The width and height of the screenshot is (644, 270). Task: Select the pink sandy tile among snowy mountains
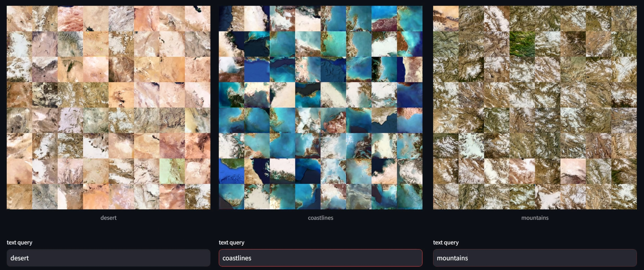click(x=573, y=171)
